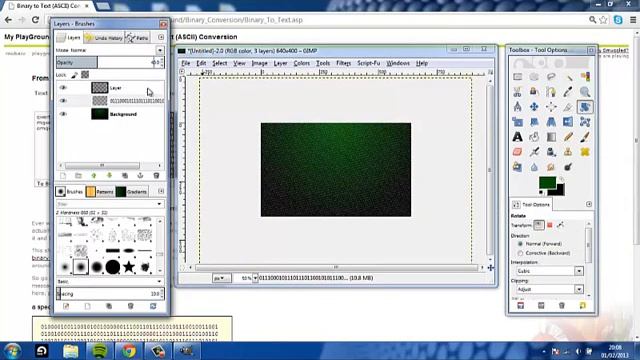The width and height of the screenshot is (640, 360).
Task: Open the Script-Fu menu
Action: (x=369, y=63)
